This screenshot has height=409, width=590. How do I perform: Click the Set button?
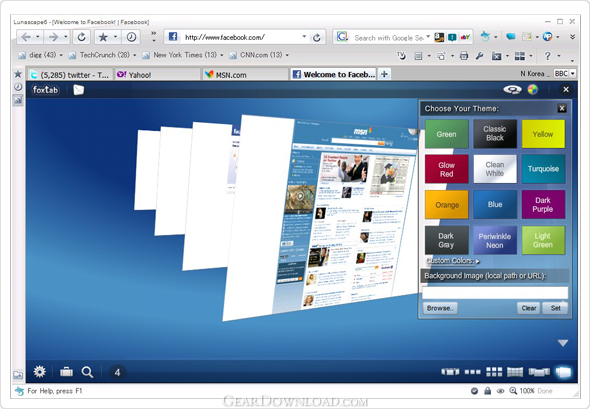coord(556,308)
